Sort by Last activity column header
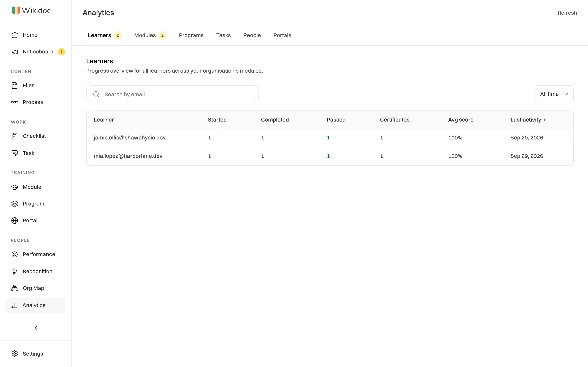The height and width of the screenshot is (367, 588). (x=528, y=120)
